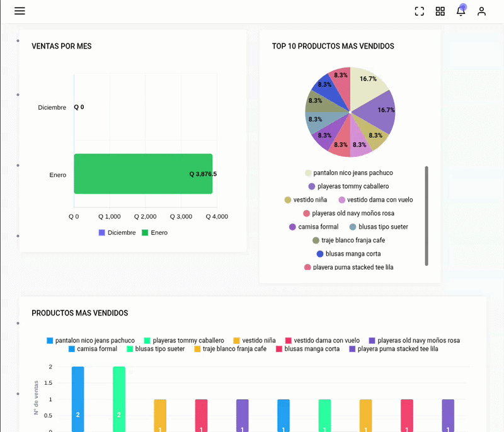The width and height of the screenshot is (504, 432).
Task: Toggle vestido dama con vuelo bar legend
Action: pos(323,341)
